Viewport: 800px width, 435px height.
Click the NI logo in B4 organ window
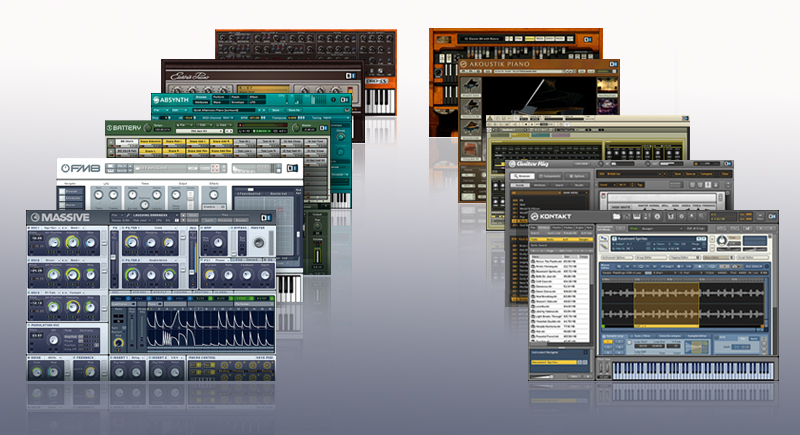click(x=588, y=39)
